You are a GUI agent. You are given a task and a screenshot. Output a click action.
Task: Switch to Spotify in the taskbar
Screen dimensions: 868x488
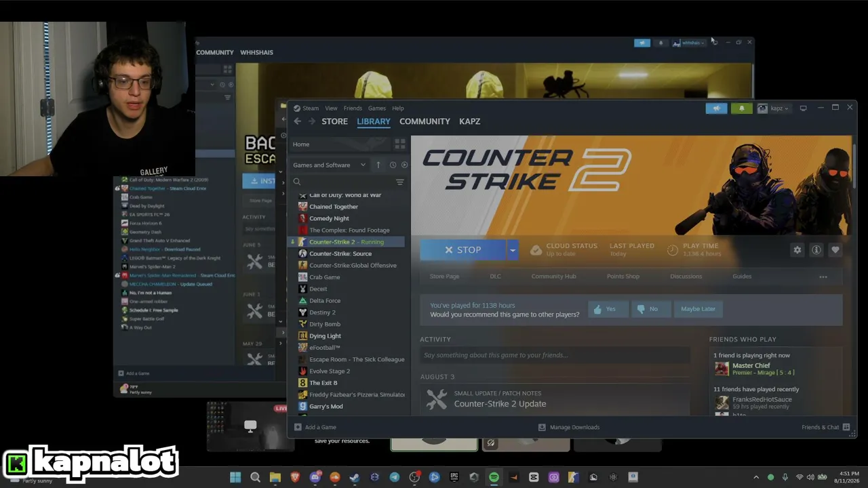click(494, 477)
